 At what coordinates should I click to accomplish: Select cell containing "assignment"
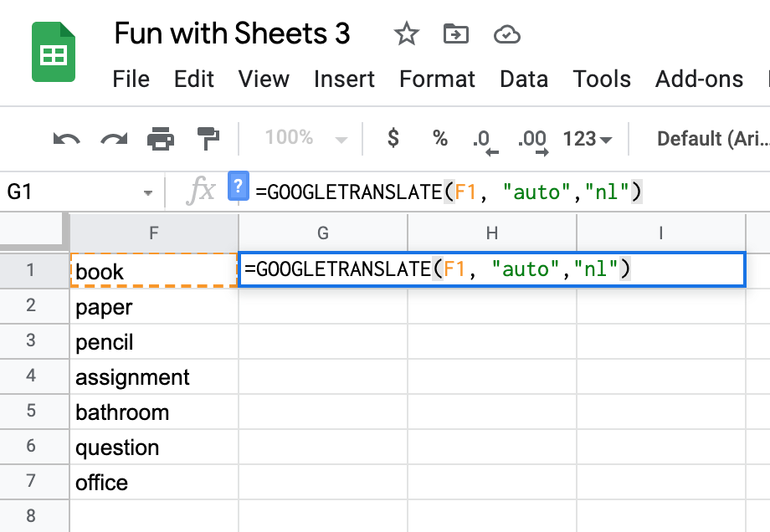(154, 377)
